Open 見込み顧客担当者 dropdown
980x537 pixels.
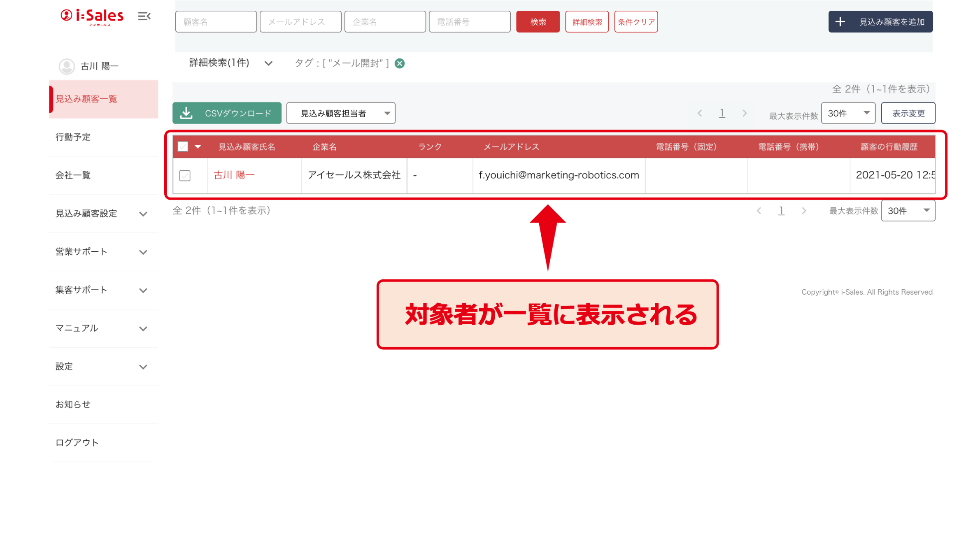coord(340,113)
